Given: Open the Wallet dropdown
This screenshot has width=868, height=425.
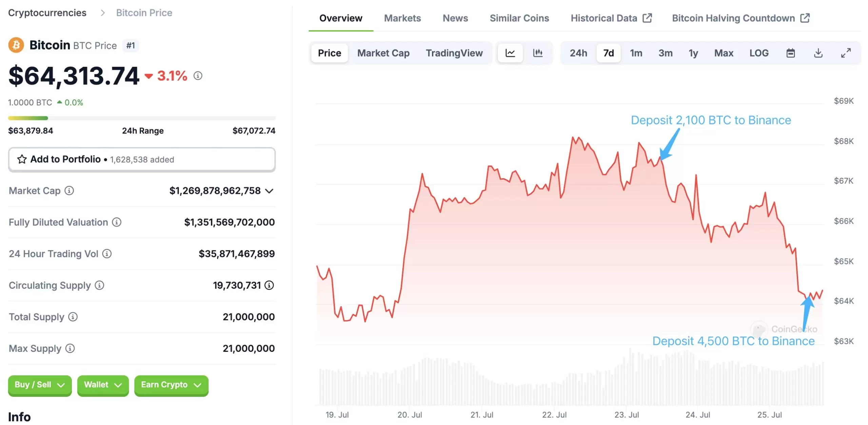Looking at the screenshot, I should [x=103, y=385].
